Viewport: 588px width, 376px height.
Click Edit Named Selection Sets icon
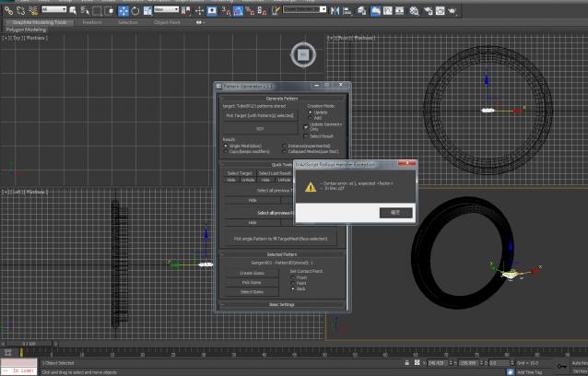(x=276, y=11)
